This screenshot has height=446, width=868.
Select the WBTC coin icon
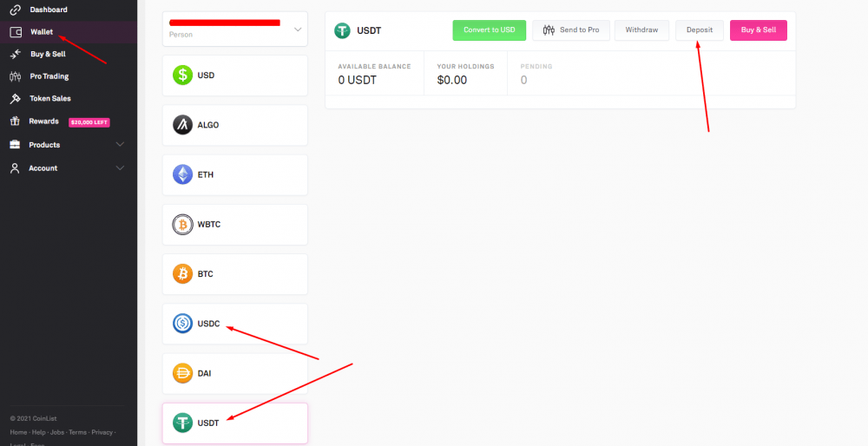click(182, 225)
